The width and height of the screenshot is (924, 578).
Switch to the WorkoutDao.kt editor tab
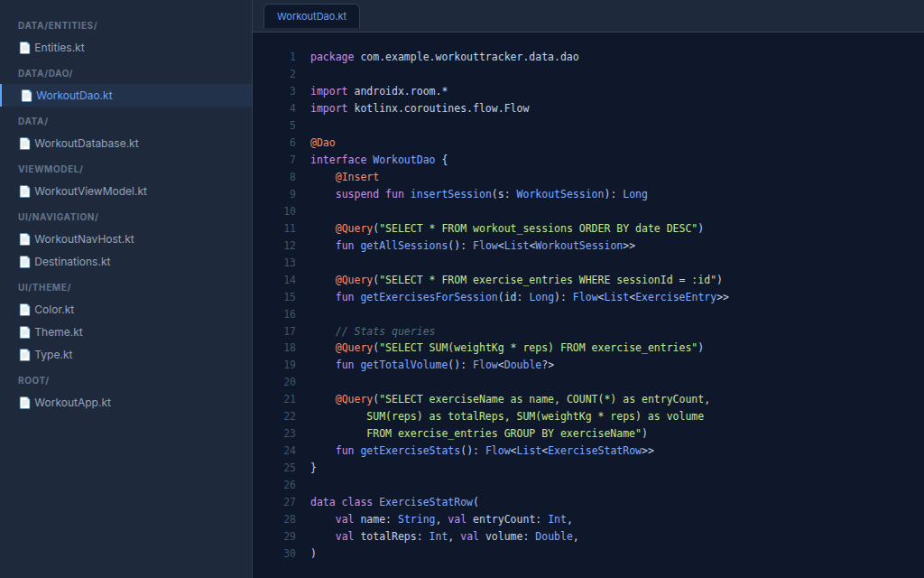click(x=311, y=16)
